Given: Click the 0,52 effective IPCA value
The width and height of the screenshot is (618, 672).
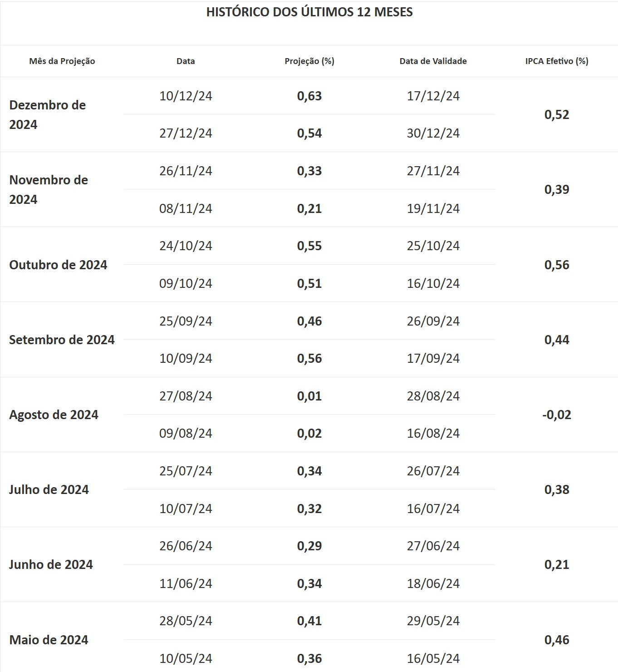Looking at the screenshot, I should coord(557,114).
